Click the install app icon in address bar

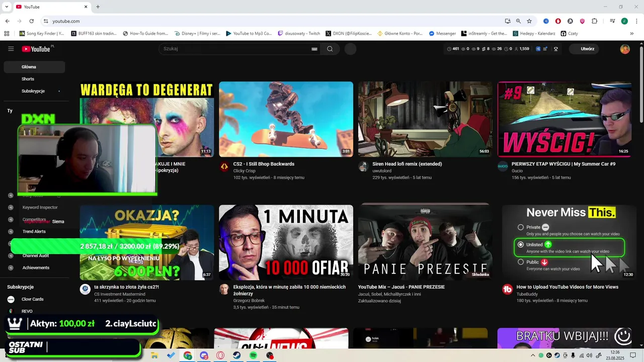pos(508,21)
